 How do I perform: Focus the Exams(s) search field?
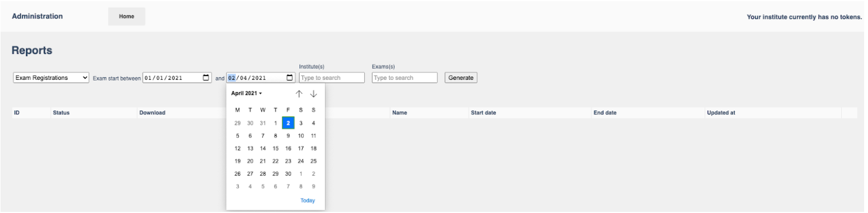(405, 78)
